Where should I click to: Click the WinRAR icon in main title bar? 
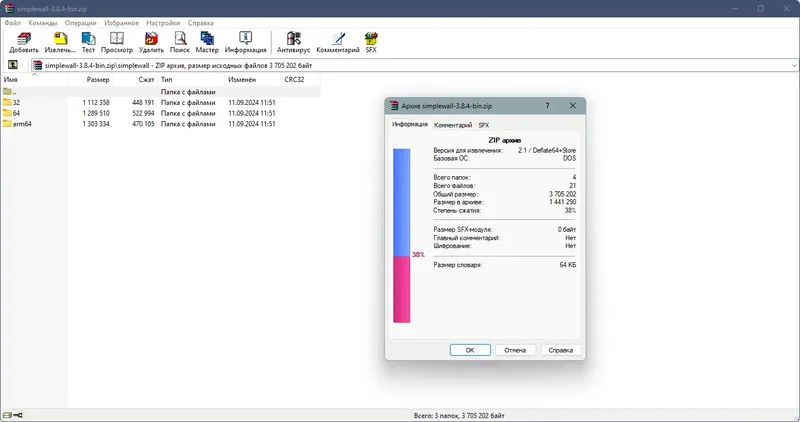pyautogui.click(x=9, y=9)
